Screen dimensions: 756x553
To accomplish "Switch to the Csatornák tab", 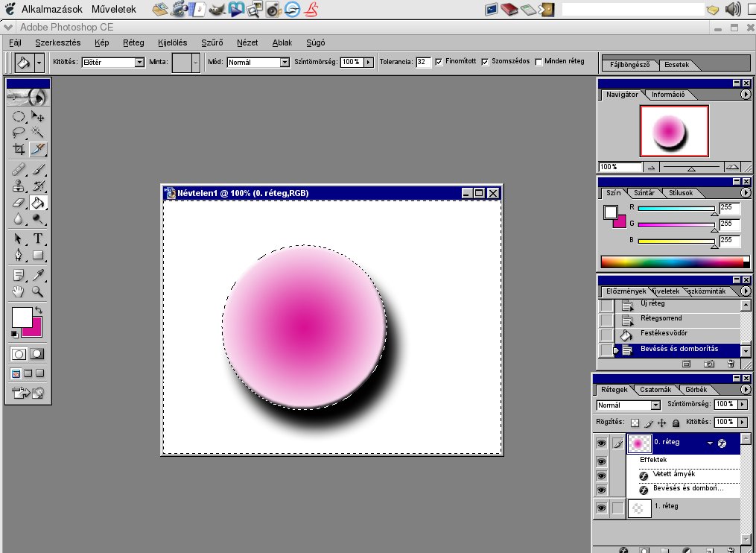I will click(655, 390).
